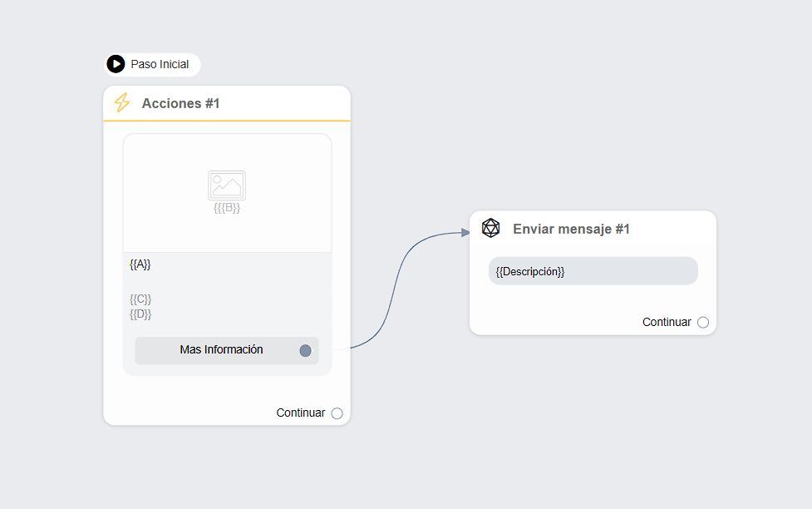Select the {{B}} image variable text

227,208
